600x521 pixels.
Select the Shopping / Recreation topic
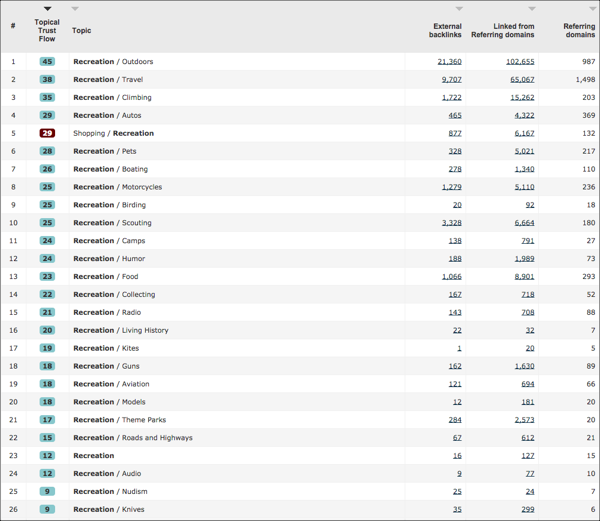click(113, 133)
